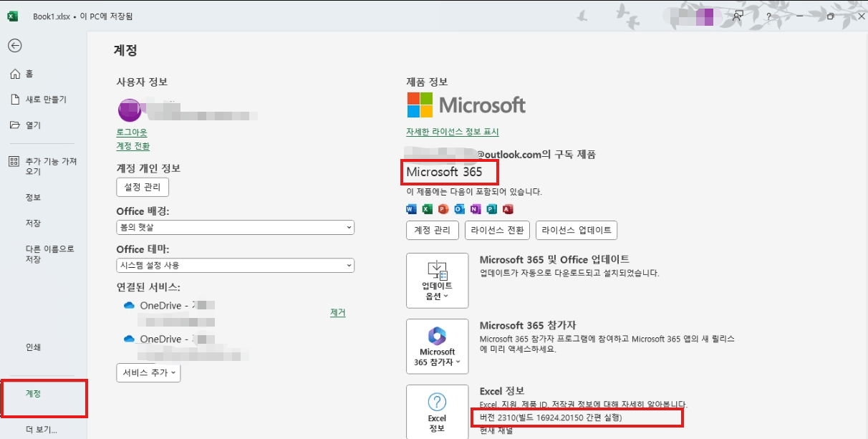Click the 연결된 서비스: label
The height and width of the screenshot is (439, 868).
coord(148,287)
